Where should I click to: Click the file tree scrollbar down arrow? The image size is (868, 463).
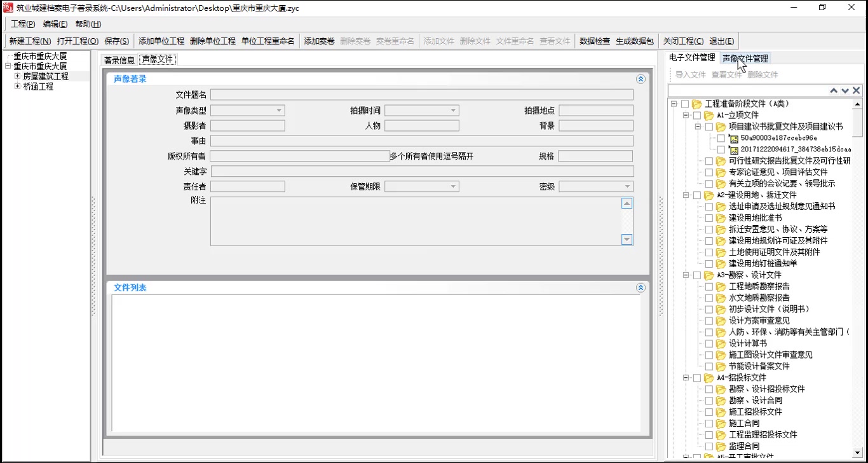point(858,453)
